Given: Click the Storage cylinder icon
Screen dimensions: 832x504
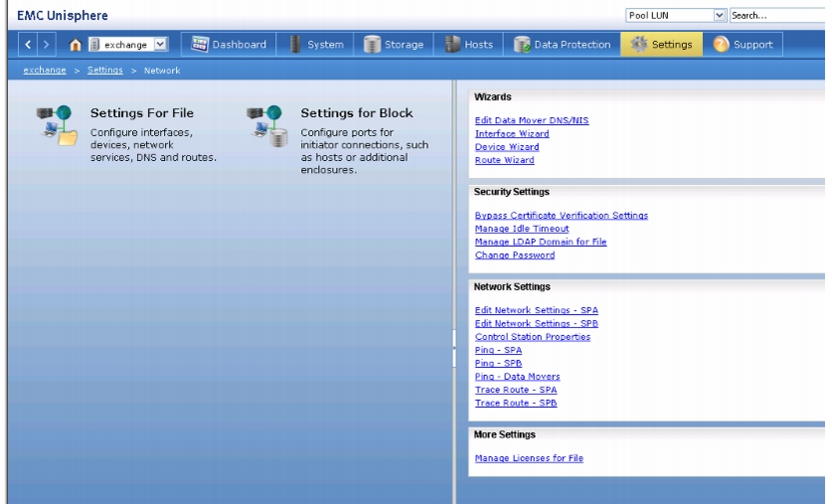Looking at the screenshot, I should (x=372, y=45).
